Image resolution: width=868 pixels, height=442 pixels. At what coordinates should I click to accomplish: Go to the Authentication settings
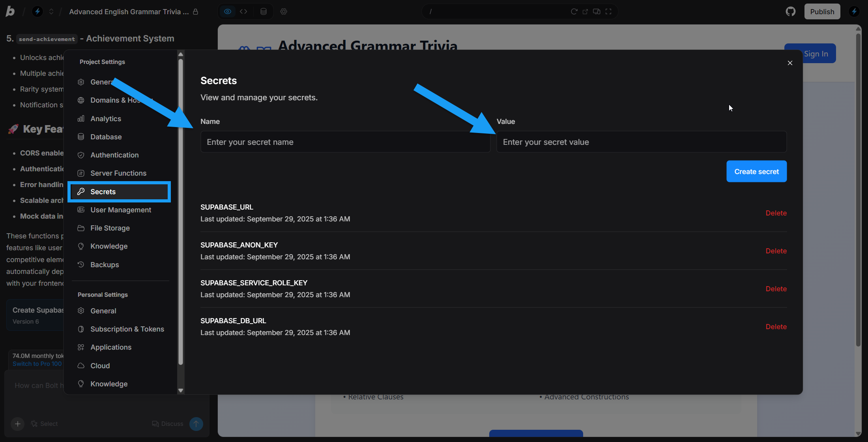click(120, 155)
